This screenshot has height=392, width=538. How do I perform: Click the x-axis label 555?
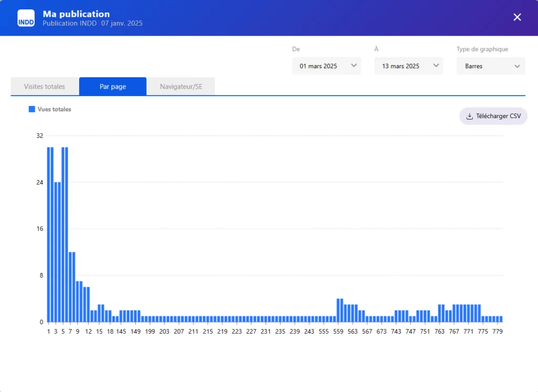[324, 331]
